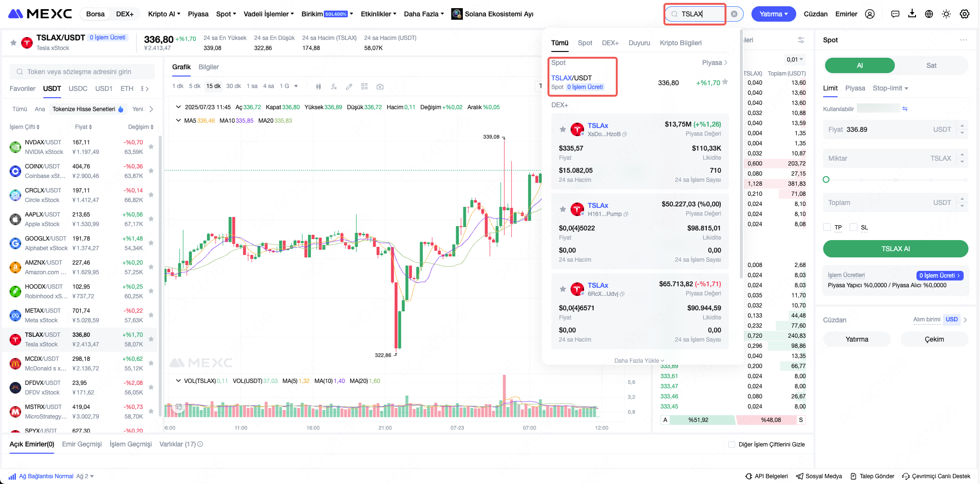Select the Duyuru search tab
This screenshot has height=484, width=980.
639,43
